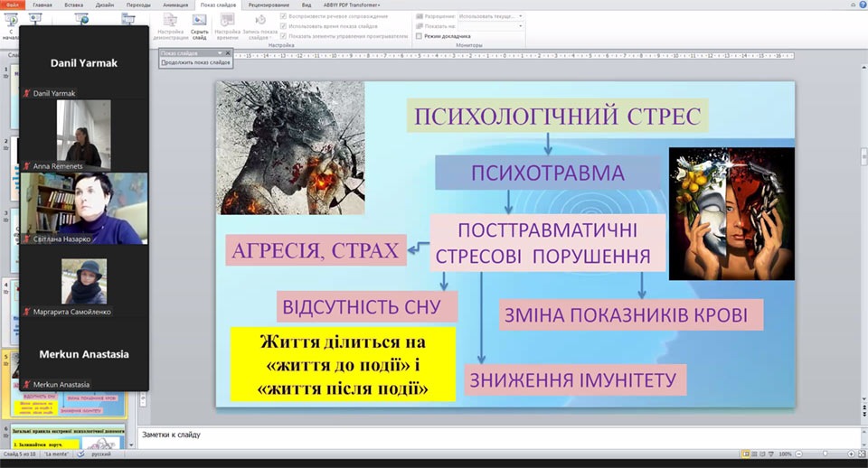The height and width of the screenshot is (468, 868).
Task: Click custom slideshow icon in ribbon
Action: click(127, 19)
